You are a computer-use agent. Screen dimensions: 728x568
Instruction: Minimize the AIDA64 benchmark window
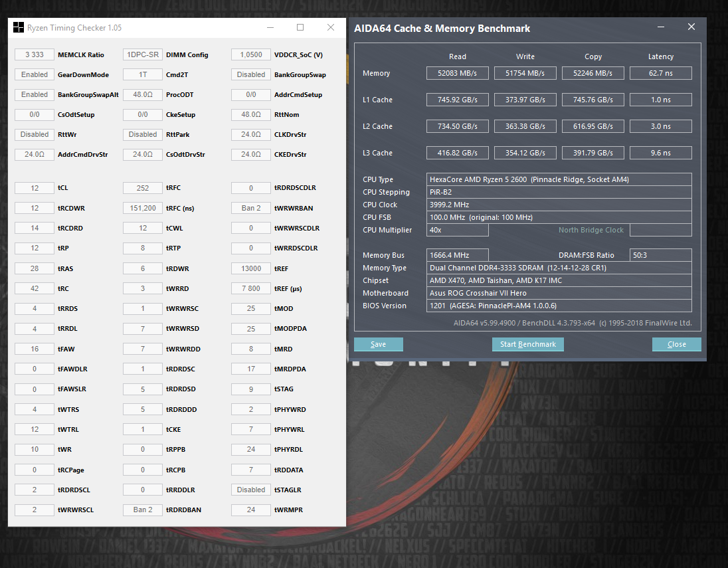point(661,27)
